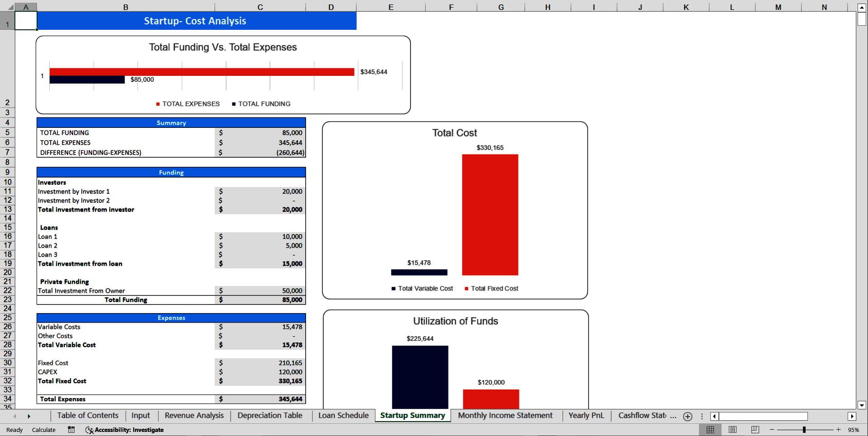Zoom in with the plus icon
This screenshot has height=436, width=868.
pos(839,430)
